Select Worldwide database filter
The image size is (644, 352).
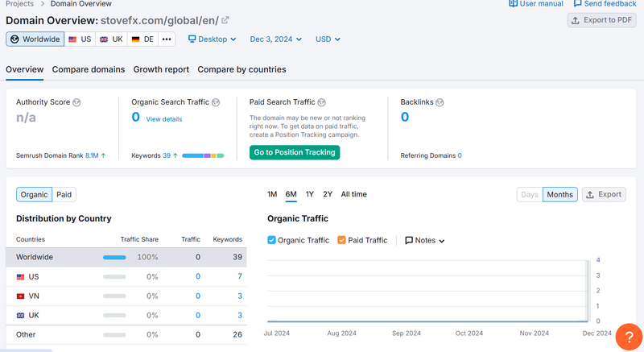pyautogui.click(x=35, y=39)
